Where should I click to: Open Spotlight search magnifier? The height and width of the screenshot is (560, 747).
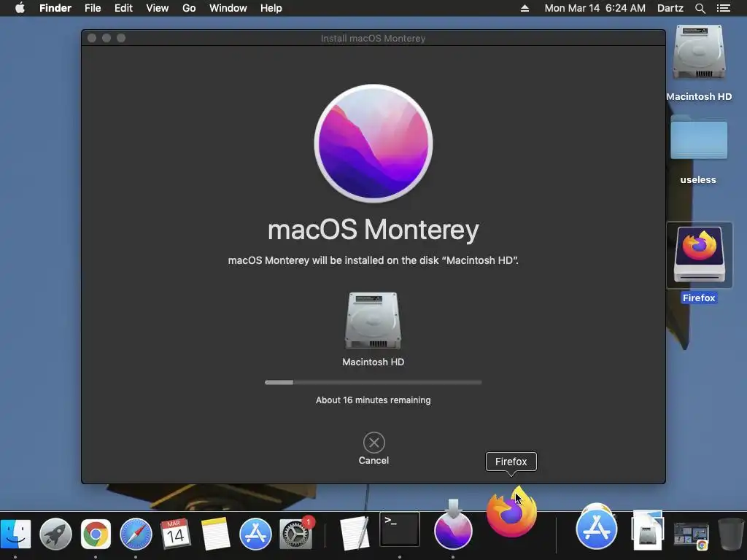(x=700, y=8)
